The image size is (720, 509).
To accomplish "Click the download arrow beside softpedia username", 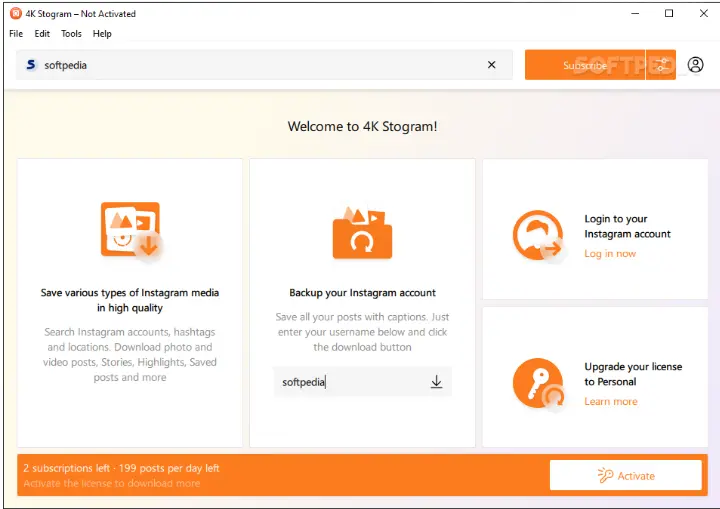I will [x=436, y=382].
